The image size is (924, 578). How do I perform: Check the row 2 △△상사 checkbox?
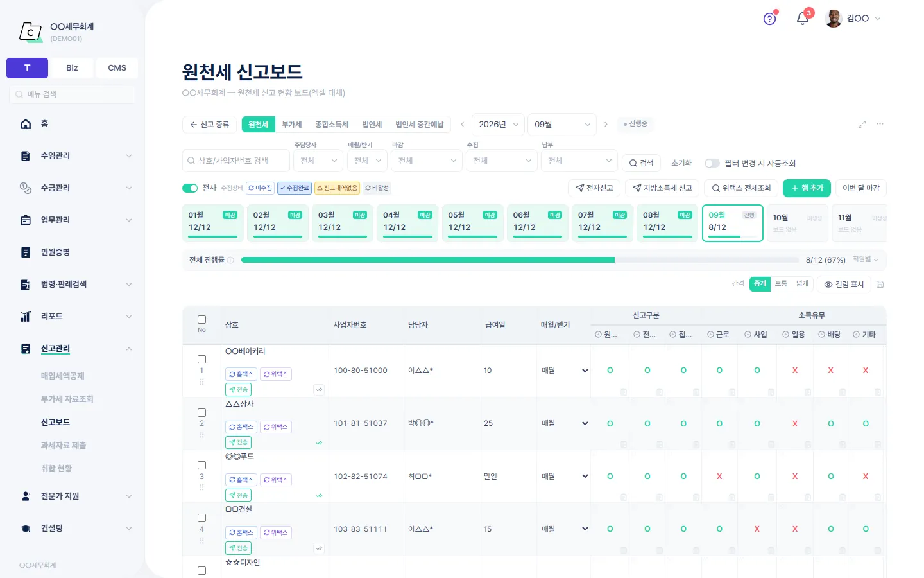[x=201, y=412]
